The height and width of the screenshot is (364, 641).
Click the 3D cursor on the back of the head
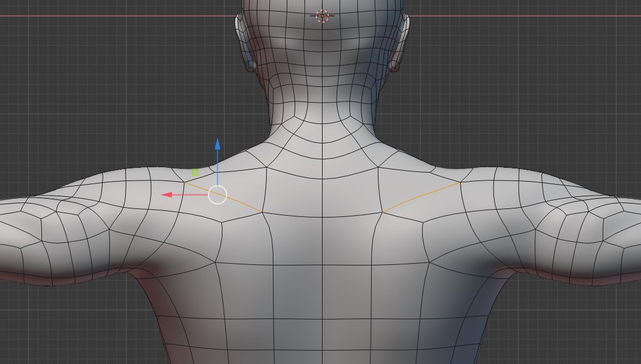coord(322,16)
